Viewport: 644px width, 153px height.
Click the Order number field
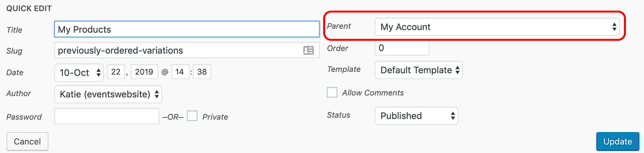point(402,48)
